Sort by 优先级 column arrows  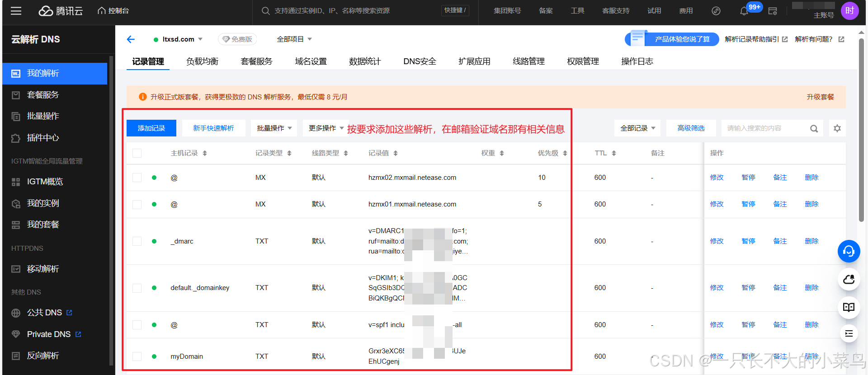click(x=565, y=153)
